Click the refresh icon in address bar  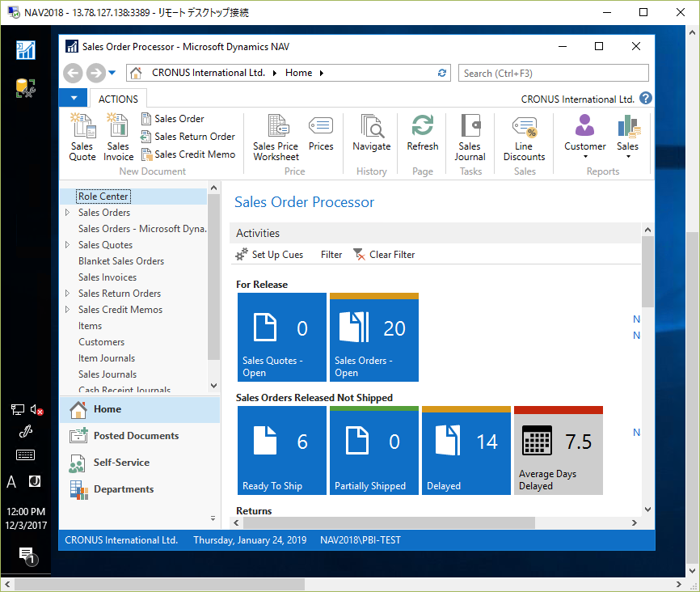pos(442,73)
